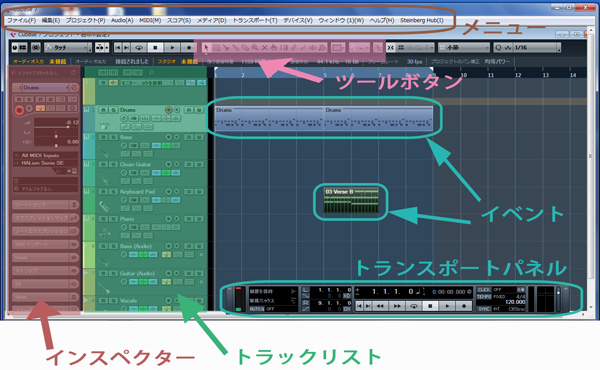Start recording from the transport panel

pos(464,306)
